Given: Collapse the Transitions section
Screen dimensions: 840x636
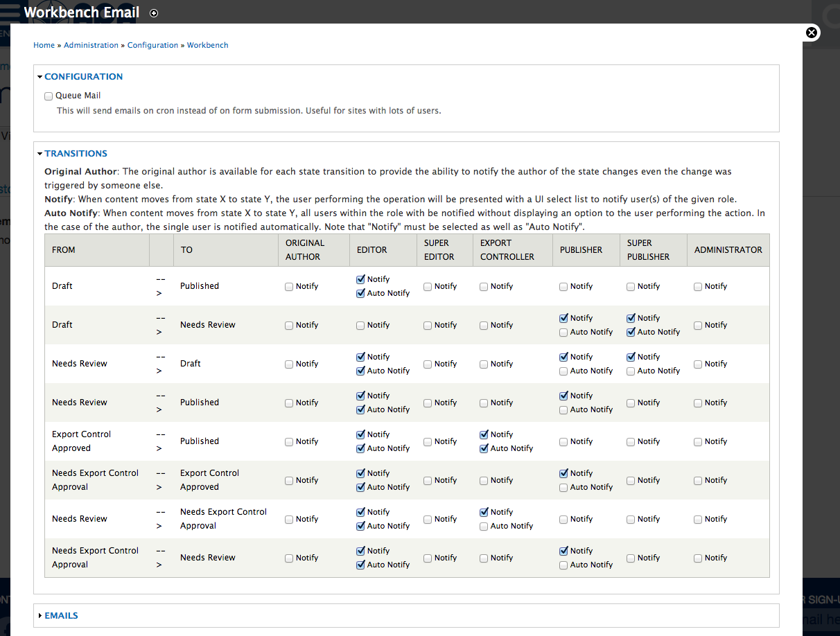Looking at the screenshot, I should click(76, 153).
